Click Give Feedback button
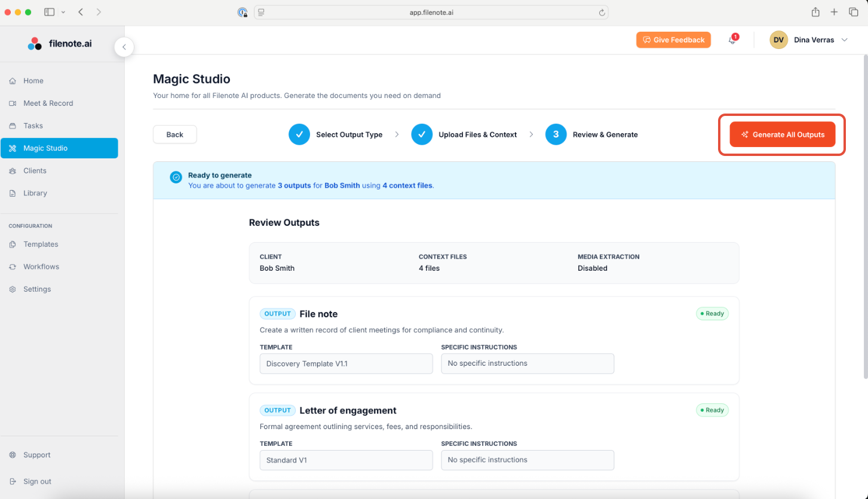This screenshot has height=499, width=868. [673, 40]
